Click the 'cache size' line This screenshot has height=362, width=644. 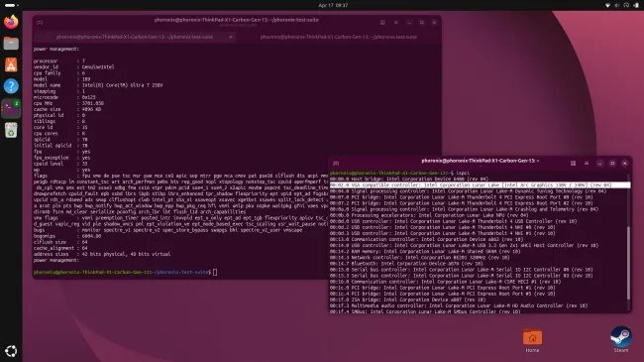(x=67, y=109)
